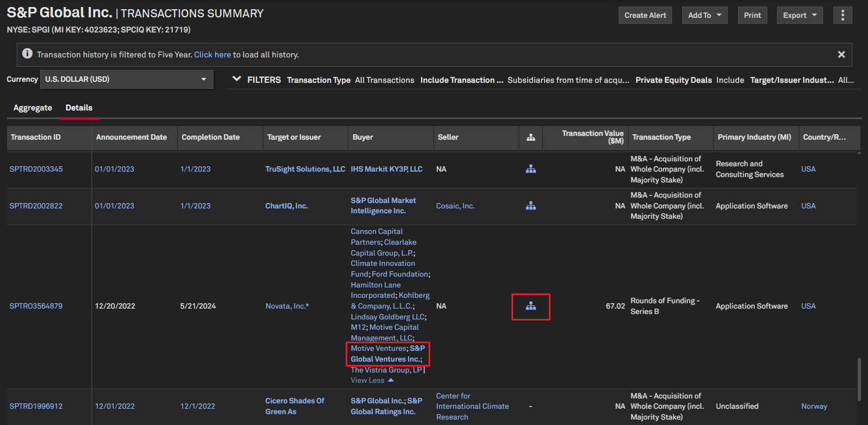Open corporate tree icon for Novata row

click(530, 306)
